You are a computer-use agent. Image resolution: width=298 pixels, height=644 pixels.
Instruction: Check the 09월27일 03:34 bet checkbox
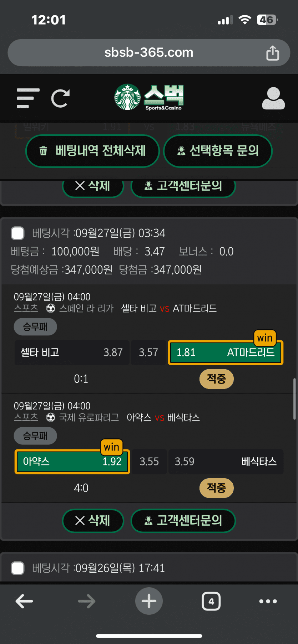(17, 233)
